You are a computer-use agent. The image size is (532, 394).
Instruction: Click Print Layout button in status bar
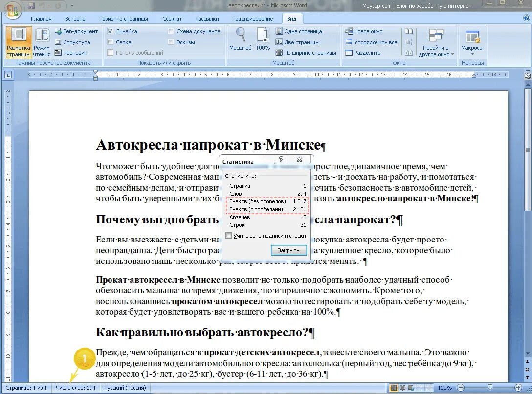[x=394, y=388]
